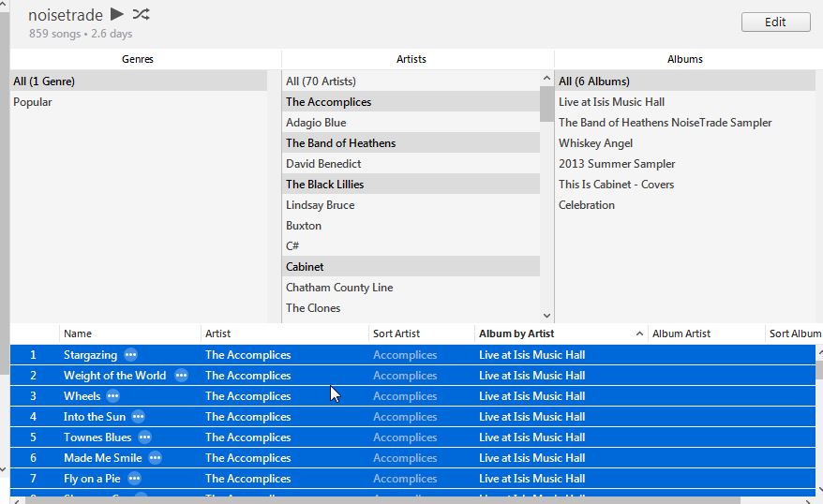Select Buxton artist
823x504 pixels.
pyautogui.click(x=411, y=226)
